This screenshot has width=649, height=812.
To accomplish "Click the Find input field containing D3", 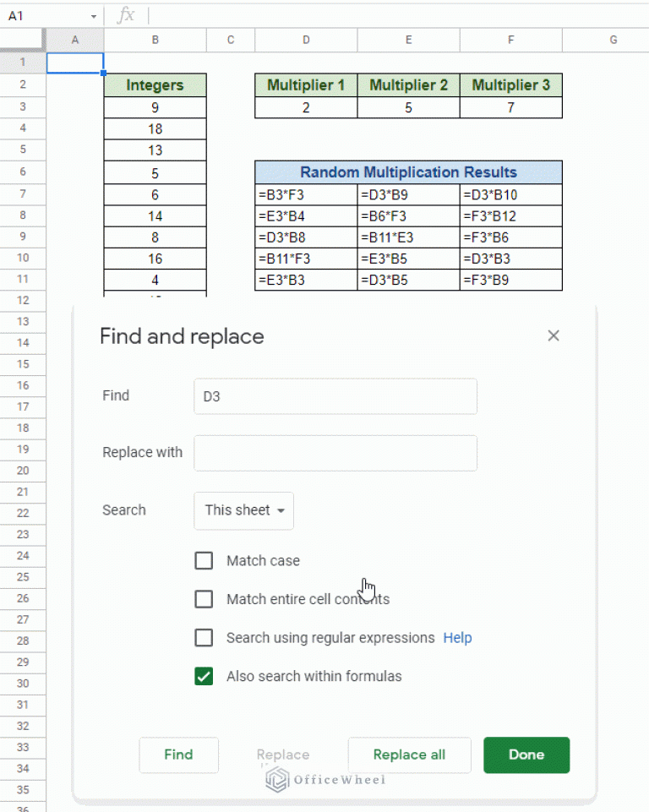I will coord(335,396).
